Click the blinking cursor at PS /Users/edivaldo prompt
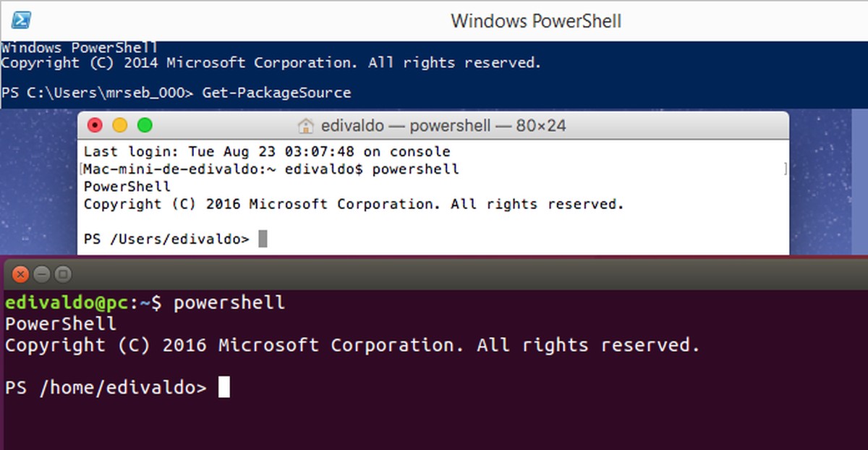Image resolution: width=868 pixels, height=450 pixels. click(263, 238)
